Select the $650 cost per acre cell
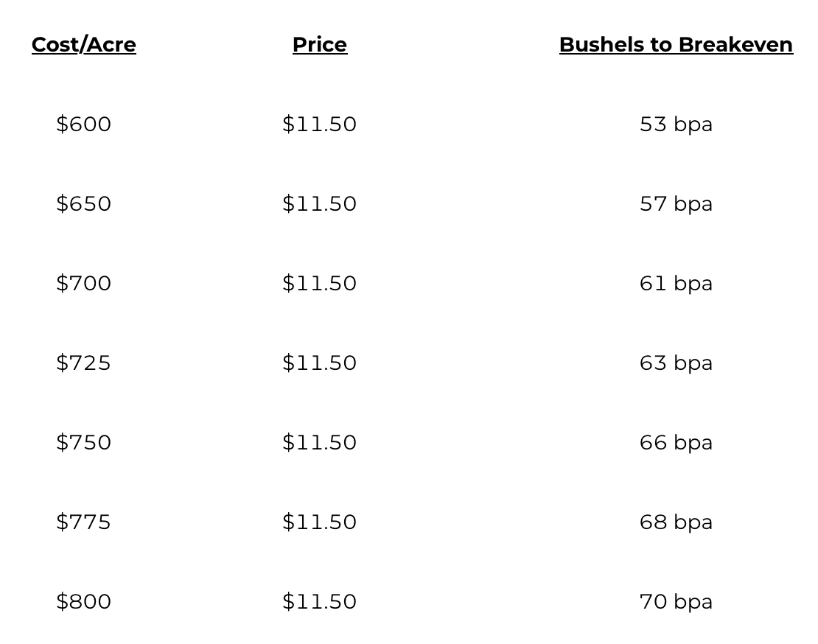The width and height of the screenshot is (818, 644). tap(84, 203)
